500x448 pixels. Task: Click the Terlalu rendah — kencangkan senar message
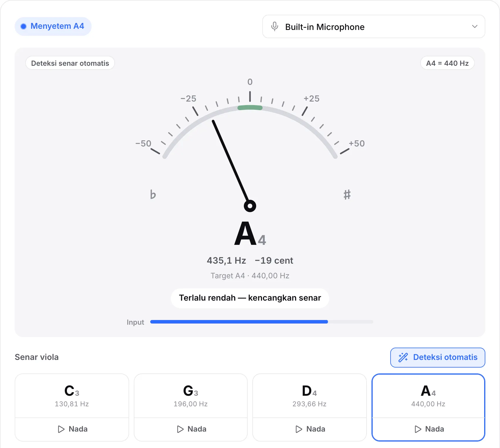pos(250,298)
